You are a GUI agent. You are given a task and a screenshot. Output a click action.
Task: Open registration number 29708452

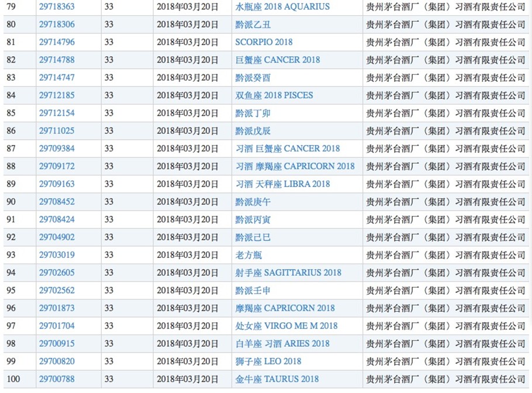point(57,202)
